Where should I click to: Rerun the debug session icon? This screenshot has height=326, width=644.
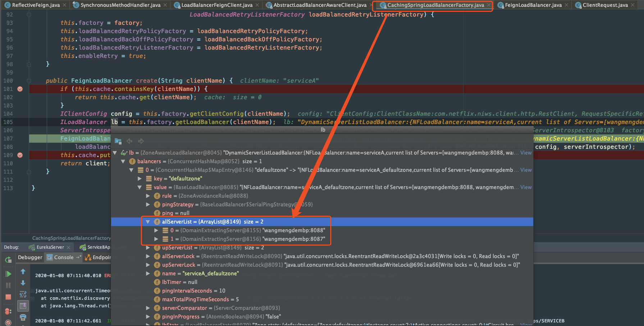tap(8, 260)
